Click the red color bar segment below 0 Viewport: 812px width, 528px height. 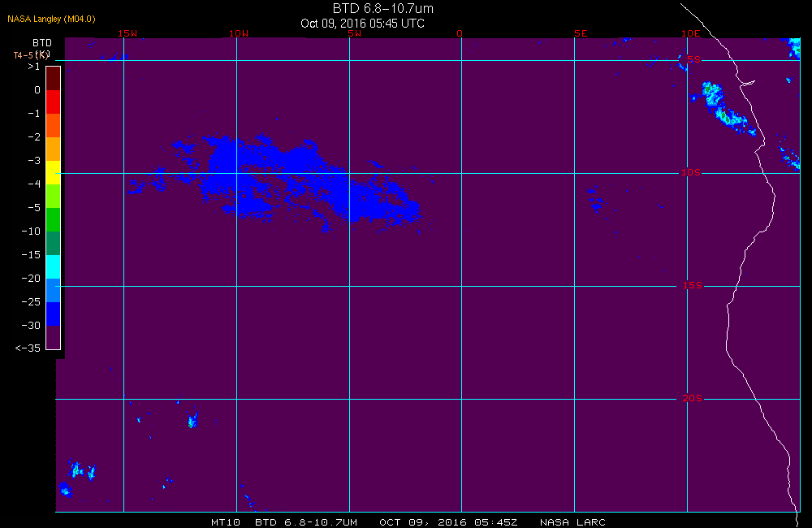point(54,102)
